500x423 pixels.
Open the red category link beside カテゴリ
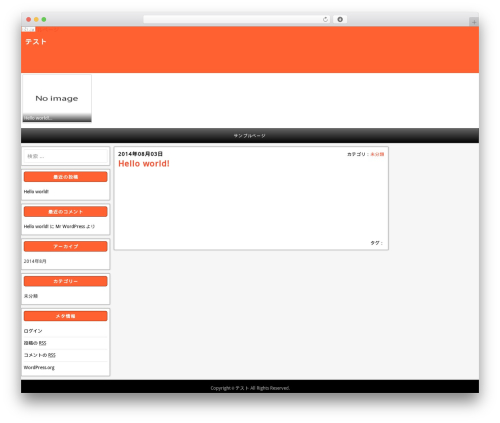[377, 154]
